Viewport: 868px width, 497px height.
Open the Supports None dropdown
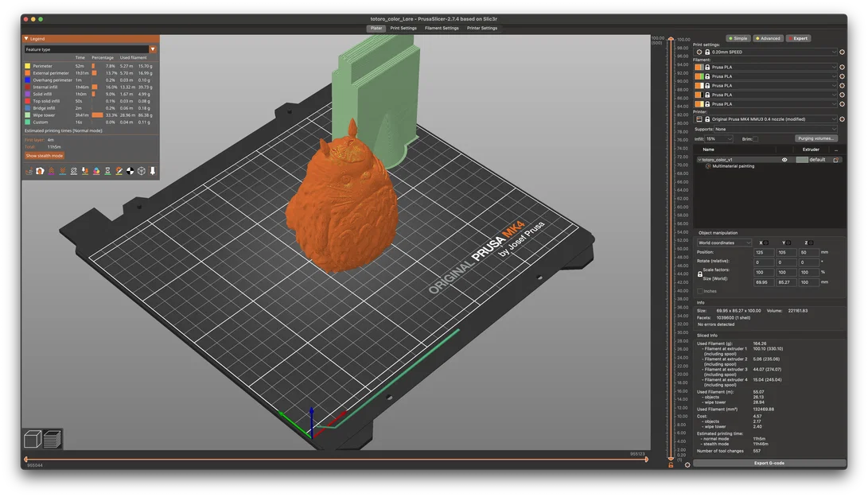tap(775, 129)
